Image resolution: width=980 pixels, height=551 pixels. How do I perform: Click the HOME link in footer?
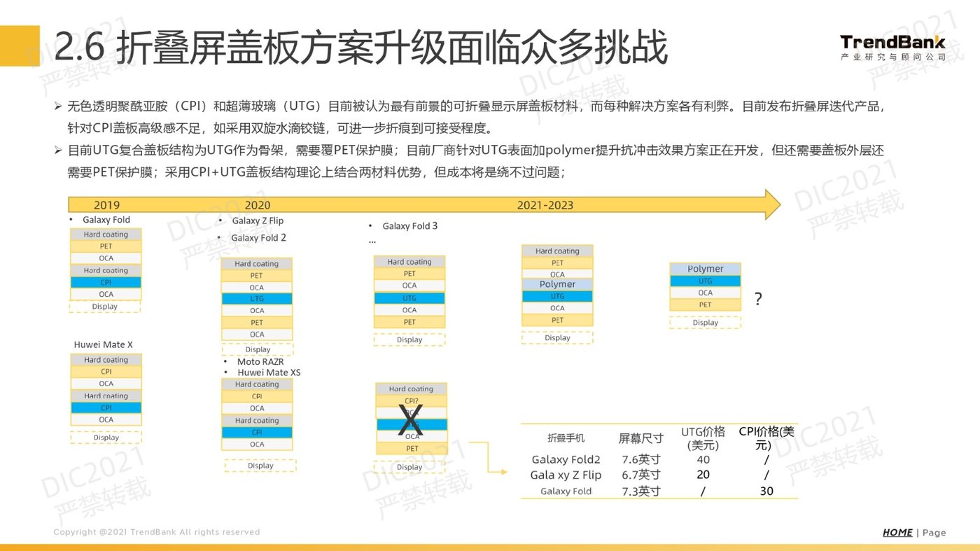point(897,533)
